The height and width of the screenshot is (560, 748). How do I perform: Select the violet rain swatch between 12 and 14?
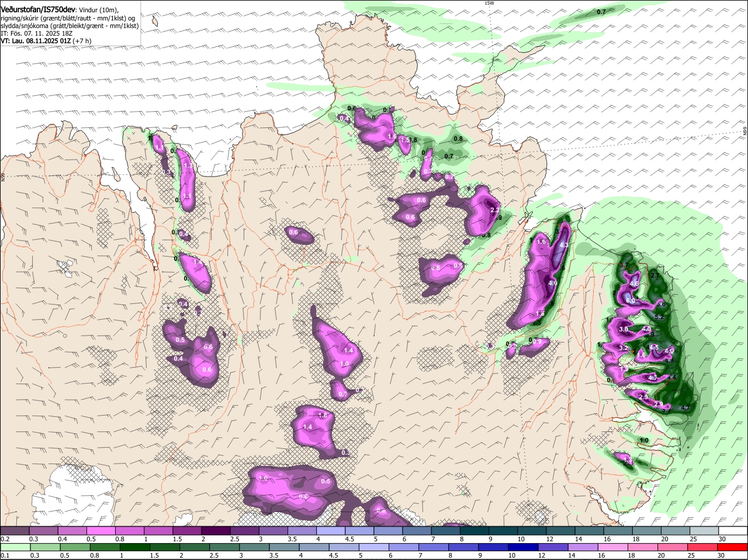click(x=553, y=547)
